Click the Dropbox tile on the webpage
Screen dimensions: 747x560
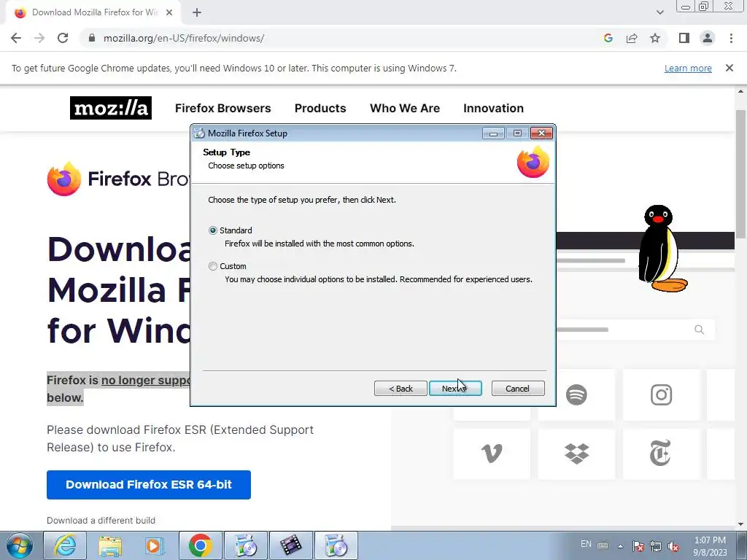[576, 454]
